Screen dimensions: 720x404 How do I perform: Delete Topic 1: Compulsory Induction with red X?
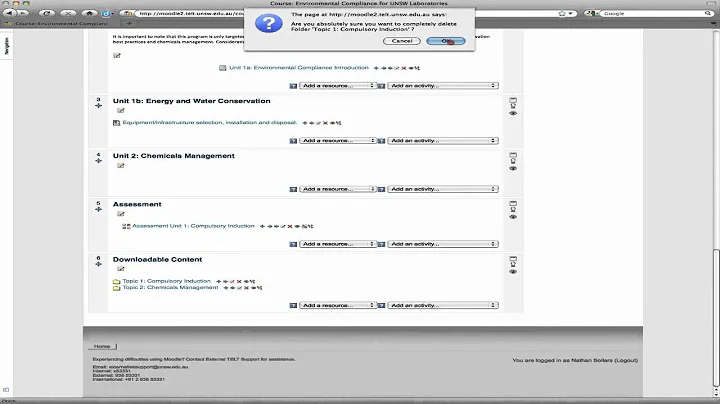[239, 281]
